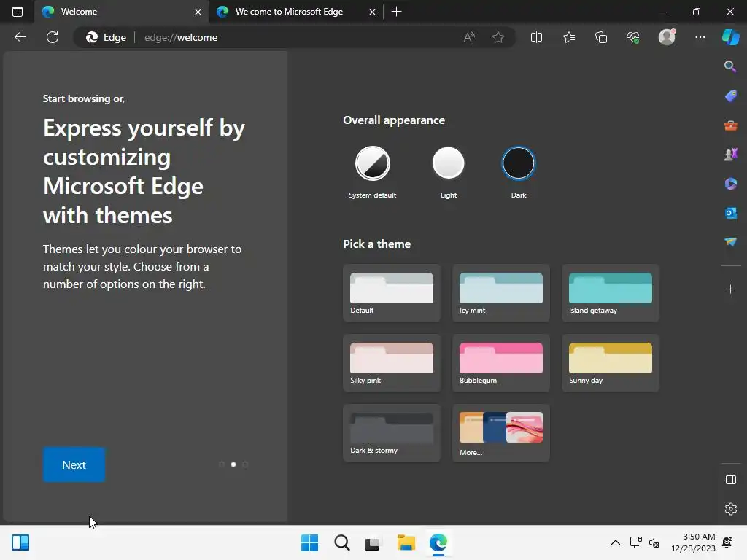Open the Windows Start menu
Screen dimensions: 747x560
point(309,542)
